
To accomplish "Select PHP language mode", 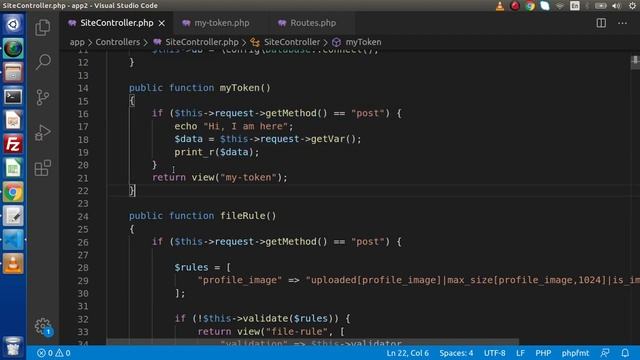I will click(x=543, y=353).
